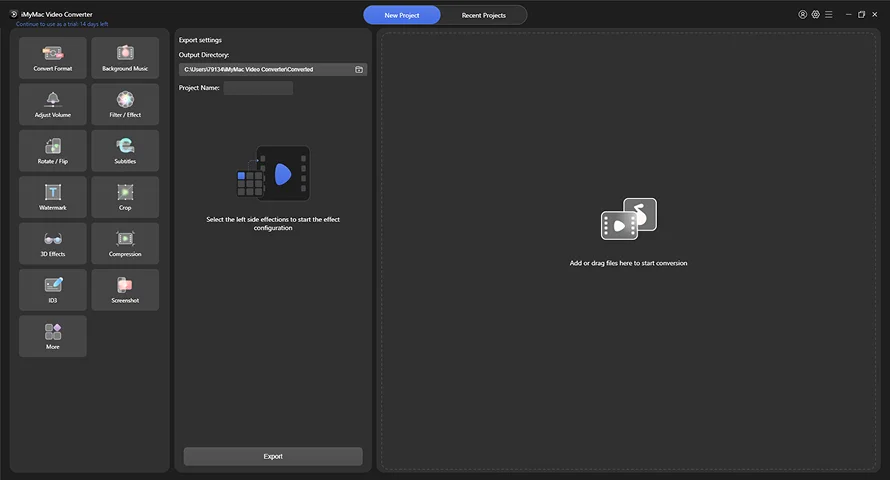Select the Screenshot tool
Viewport: 890px width, 480px height.
125,290
